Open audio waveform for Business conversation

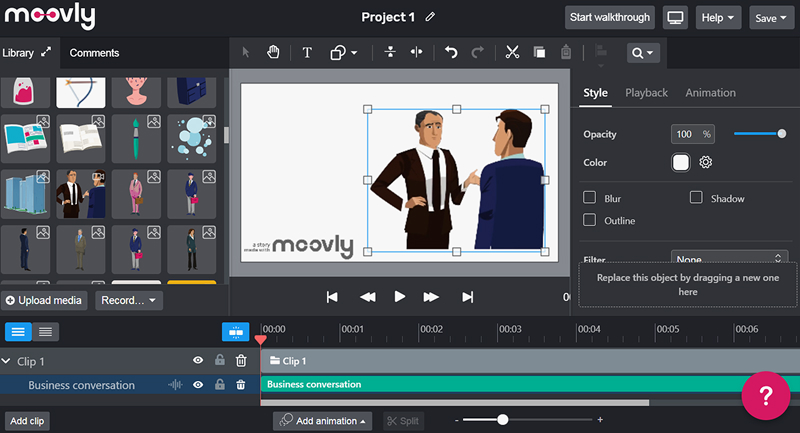pyautogui.click(x=175, y=385)
